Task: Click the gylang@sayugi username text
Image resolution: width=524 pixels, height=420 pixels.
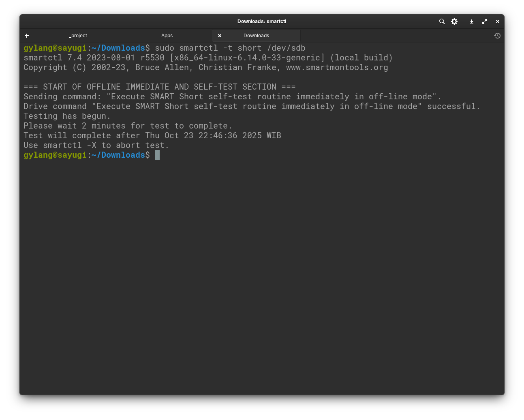Action: tap(55, 48)
